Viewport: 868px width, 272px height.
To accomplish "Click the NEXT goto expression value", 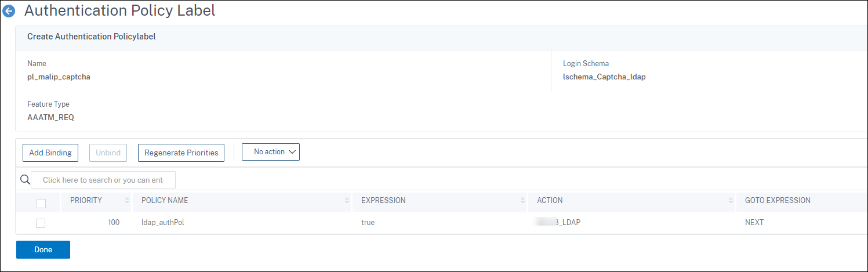I will tap(754, 223).
